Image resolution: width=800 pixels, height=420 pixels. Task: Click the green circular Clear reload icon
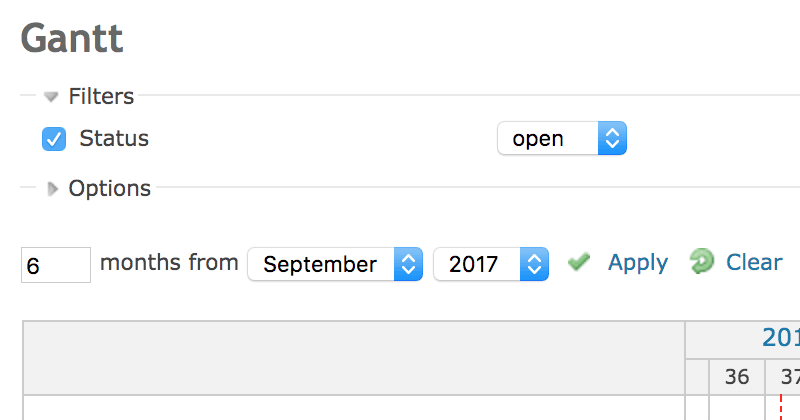point(702,261)
